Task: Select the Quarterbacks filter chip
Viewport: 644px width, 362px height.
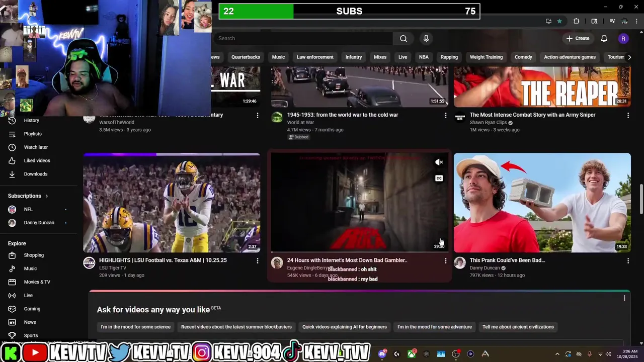Action: 246,57
